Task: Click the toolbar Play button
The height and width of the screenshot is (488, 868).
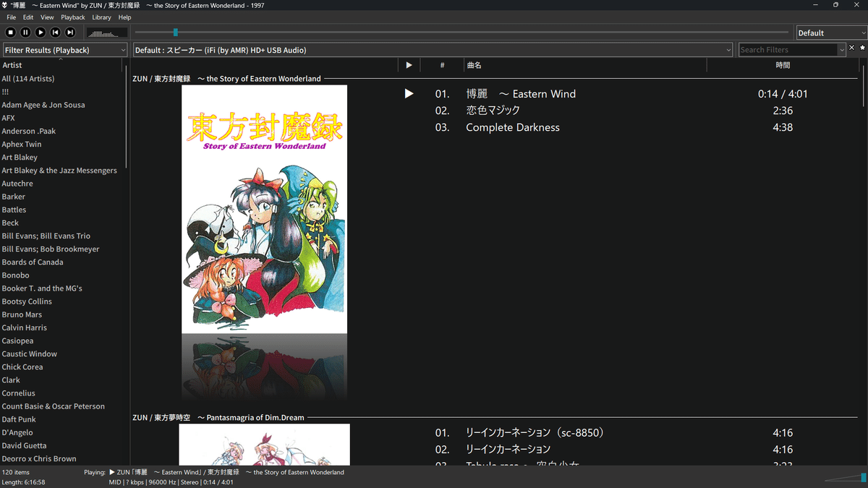Action: tap(41, 33)
